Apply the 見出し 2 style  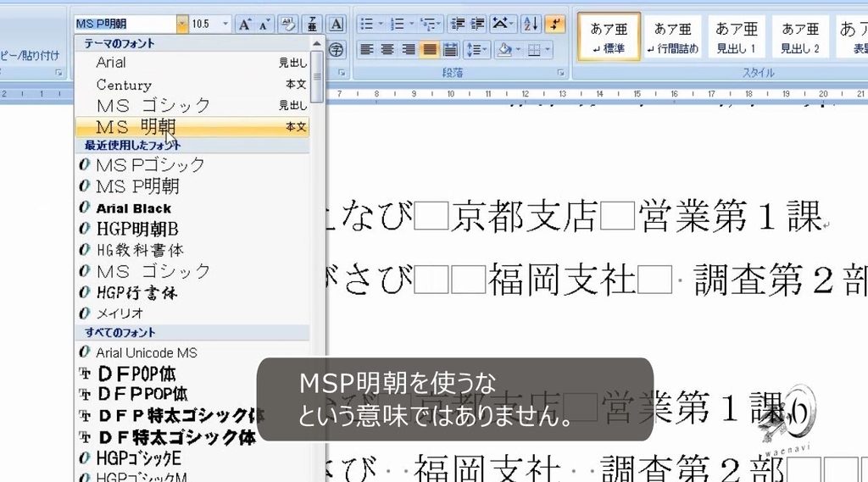click(x=800, y=36)
